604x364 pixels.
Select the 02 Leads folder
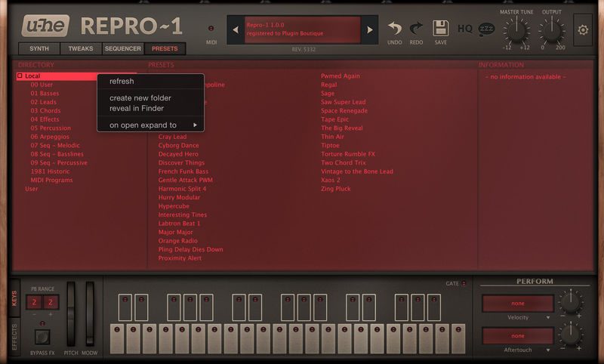[43, 102]
